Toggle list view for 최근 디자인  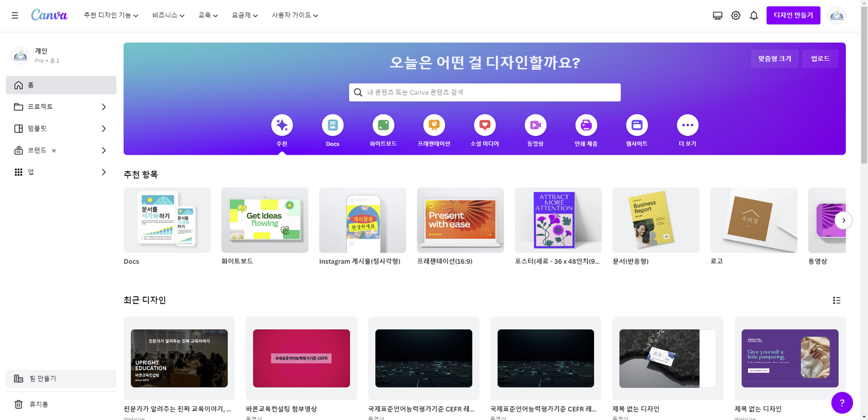click(x=836, y=301)
